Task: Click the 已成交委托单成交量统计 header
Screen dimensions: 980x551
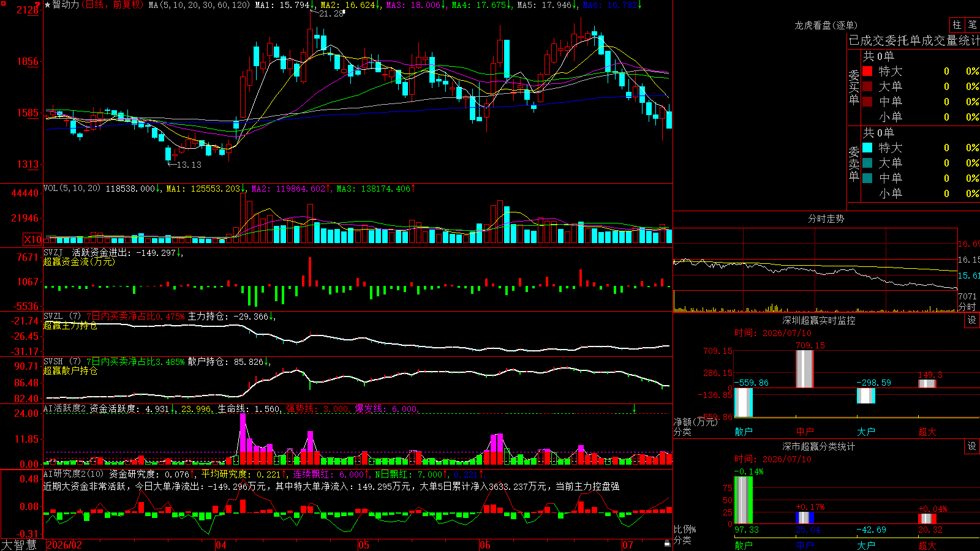Action: (914, 40)
